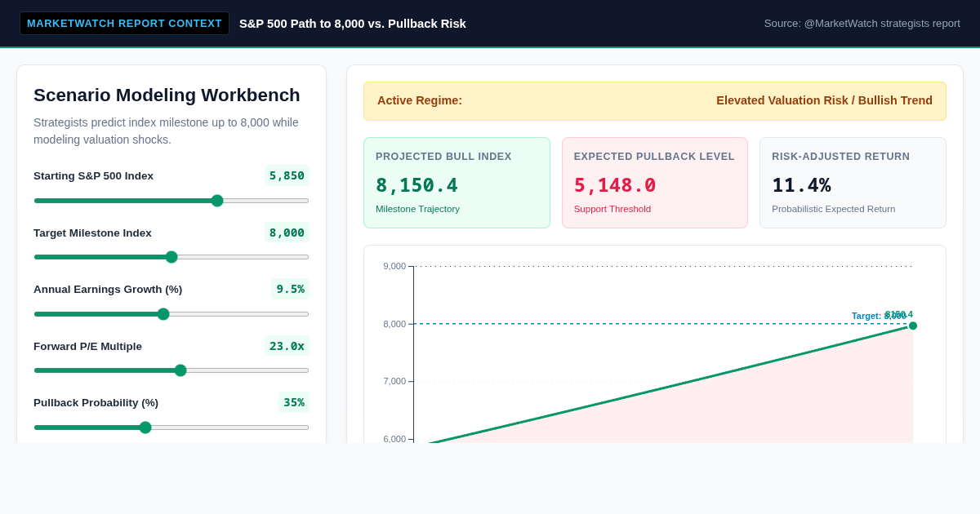Click the Elevated Valuation Risk / Bullish Trend text
980x514 pixels.
824,100
